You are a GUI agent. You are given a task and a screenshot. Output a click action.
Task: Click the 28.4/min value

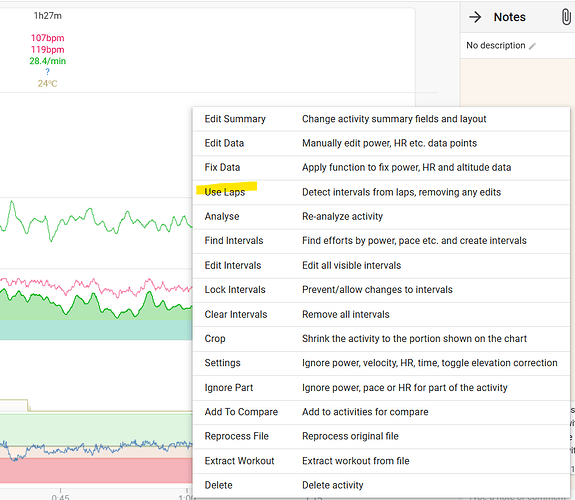[48, 61]
